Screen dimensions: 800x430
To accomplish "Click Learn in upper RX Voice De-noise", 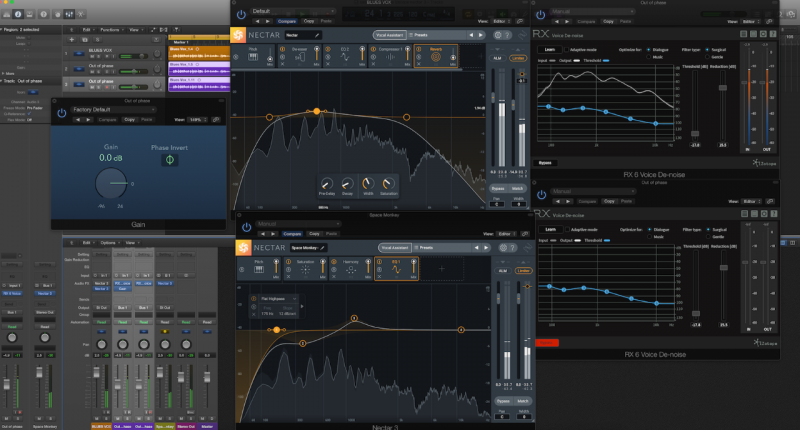I will coord(549,49).
